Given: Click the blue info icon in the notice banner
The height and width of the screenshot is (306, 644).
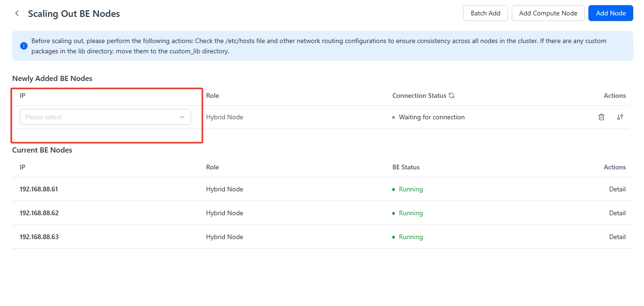Looking at the screenshot, I should 24,46.
